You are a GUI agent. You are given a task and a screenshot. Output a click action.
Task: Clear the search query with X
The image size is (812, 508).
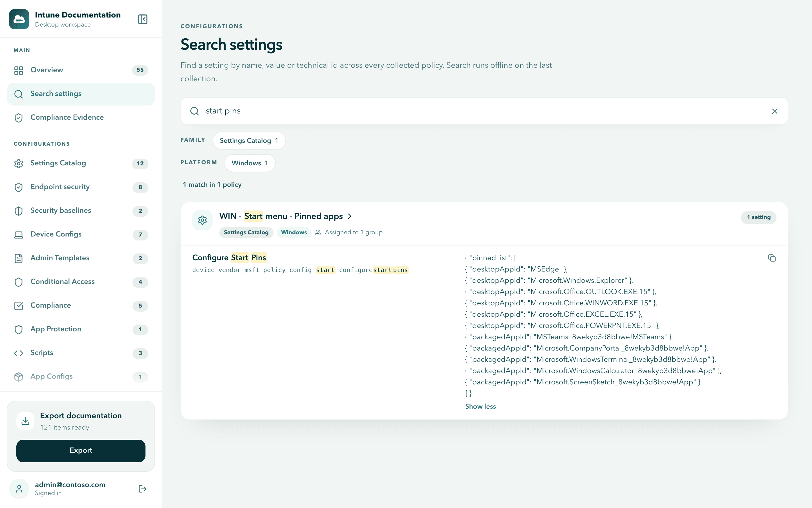775,111
